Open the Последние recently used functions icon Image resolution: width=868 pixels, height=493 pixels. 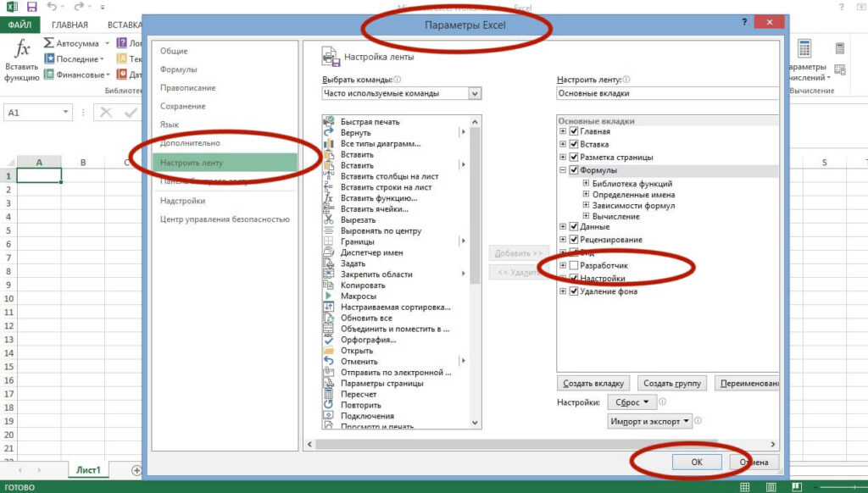(49, 58)
